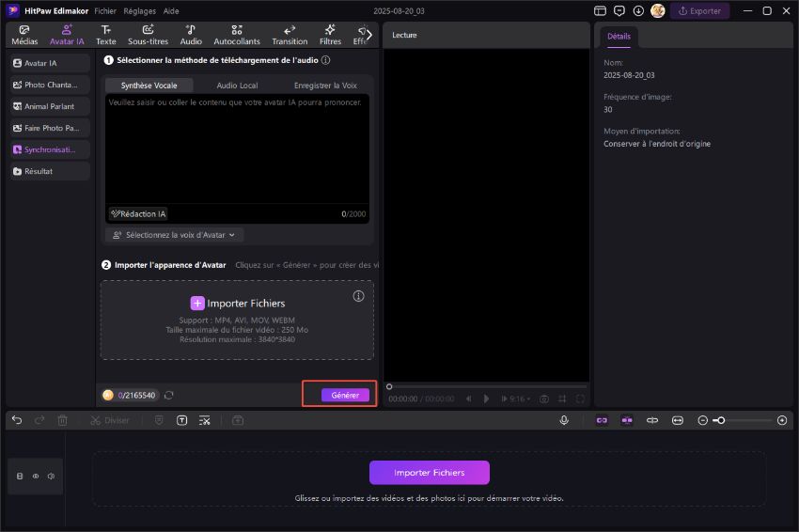Expand more toolbar tabs with the chevron

369,35
